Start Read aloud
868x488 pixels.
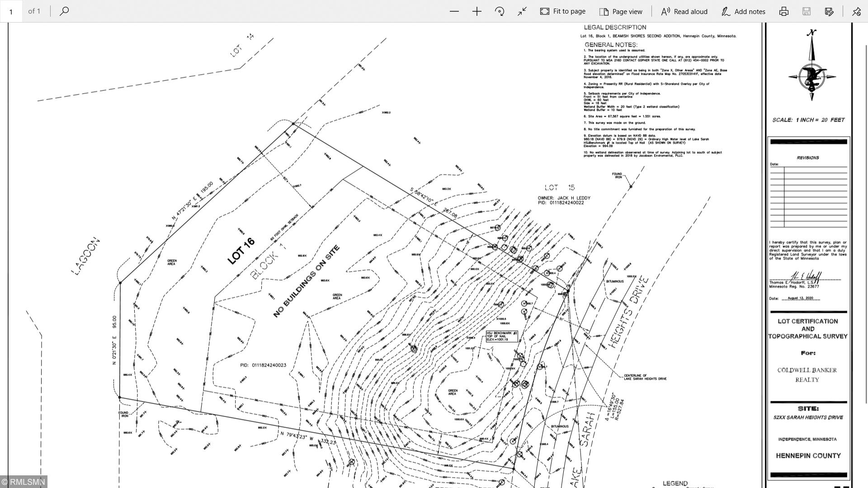[684, 11]
